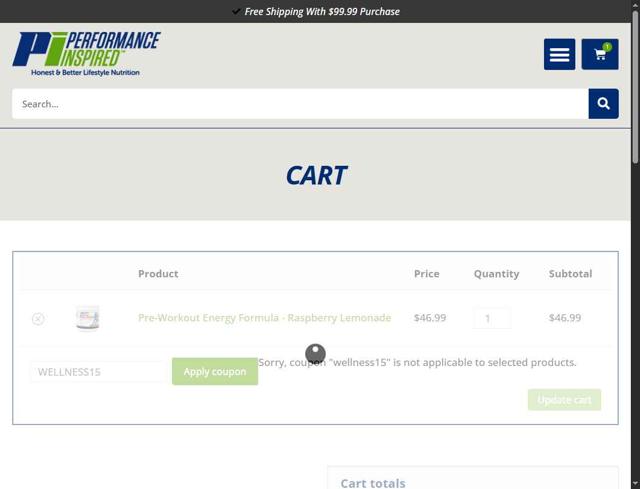
Task: Click the CART page title
Action: tap(316, 176)
